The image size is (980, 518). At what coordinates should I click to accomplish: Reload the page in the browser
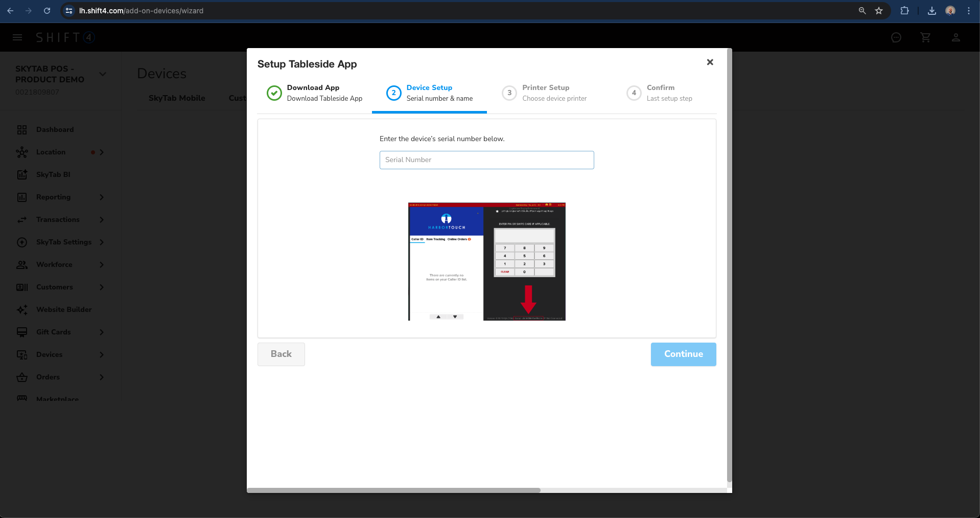(x=47, y=11)
